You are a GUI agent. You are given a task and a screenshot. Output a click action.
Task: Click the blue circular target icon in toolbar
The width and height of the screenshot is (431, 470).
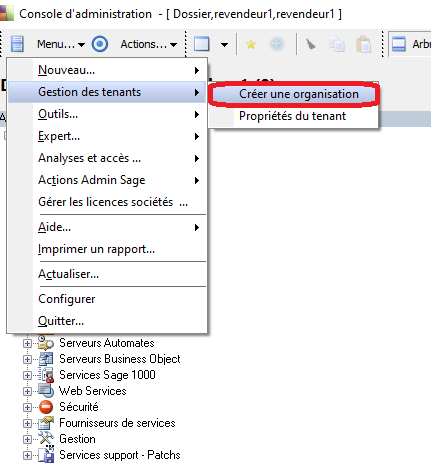(100, 44)
